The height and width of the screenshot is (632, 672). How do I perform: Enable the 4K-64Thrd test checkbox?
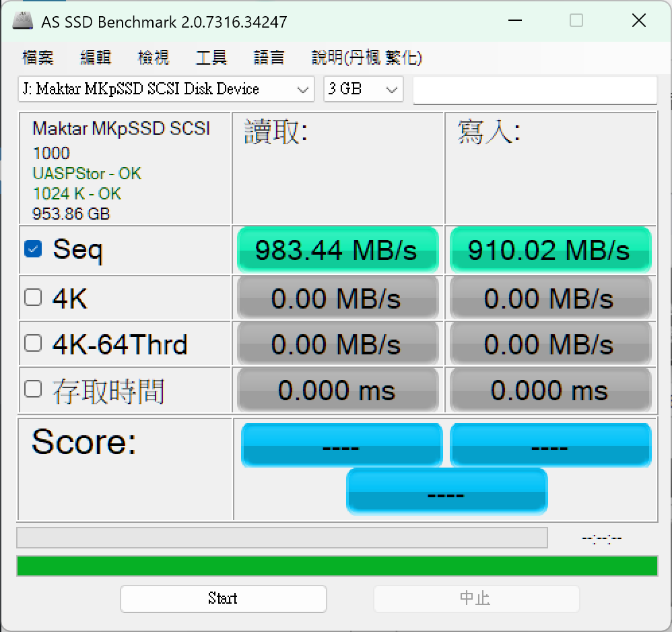pos(32,344)
